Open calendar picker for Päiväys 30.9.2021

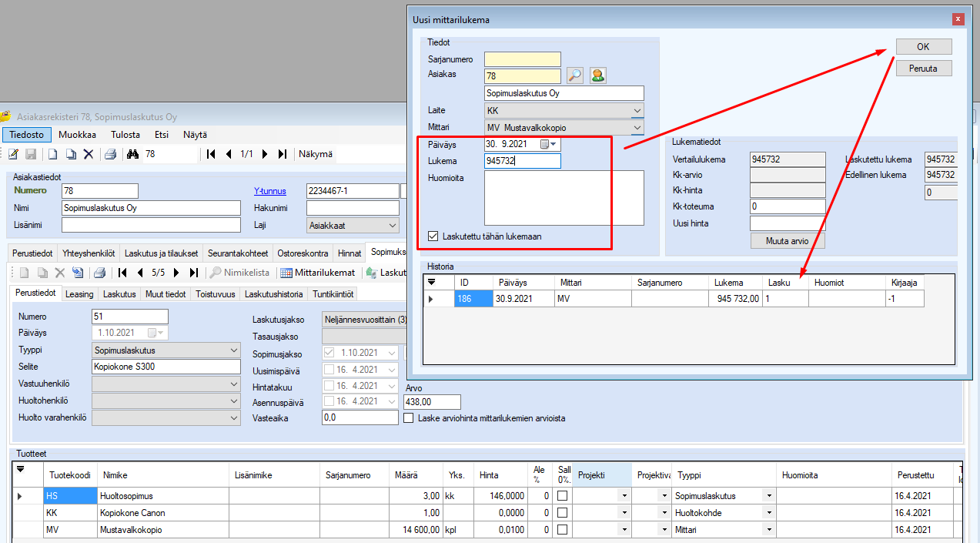pyautogui.click(x=547, y=144)
